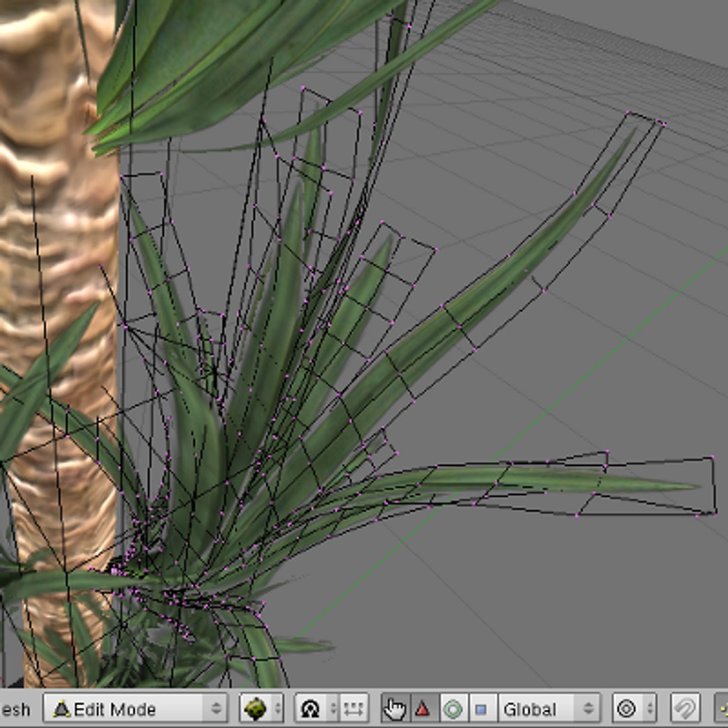
Task: Open the viewport draw type dropdown
Action: pyautogui.click(x=262, y=709)
